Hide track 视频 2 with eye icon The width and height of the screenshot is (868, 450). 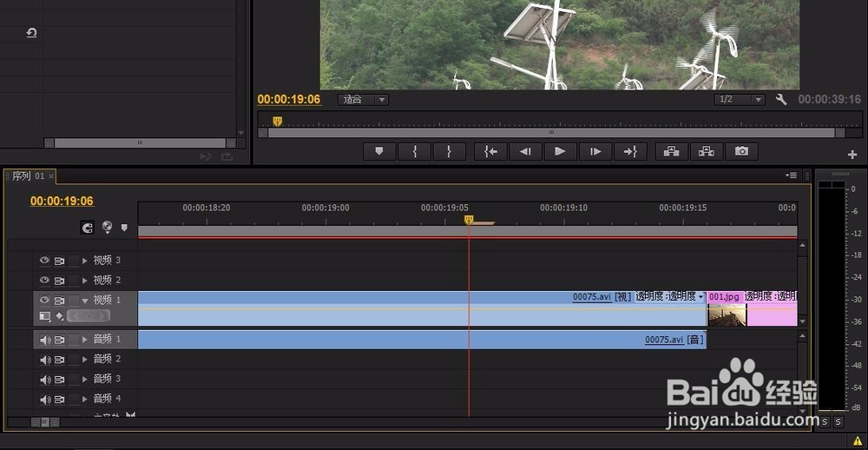tap(44, 280)
